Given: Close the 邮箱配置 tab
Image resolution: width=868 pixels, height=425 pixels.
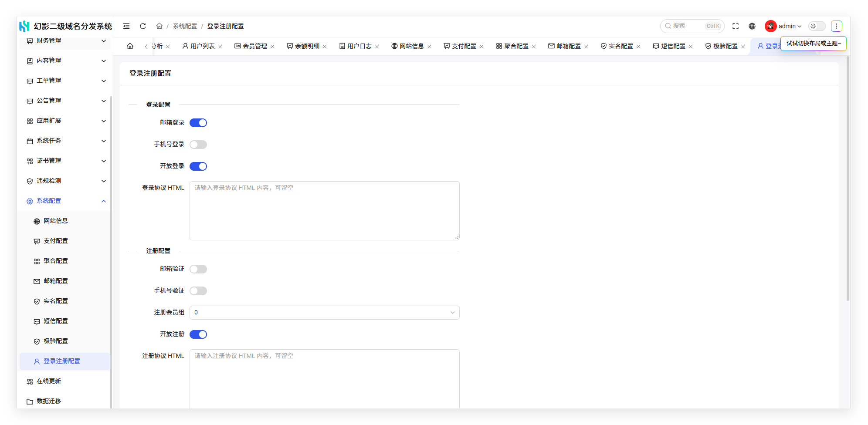Looking at the screenshot, I should click(587, 47).
